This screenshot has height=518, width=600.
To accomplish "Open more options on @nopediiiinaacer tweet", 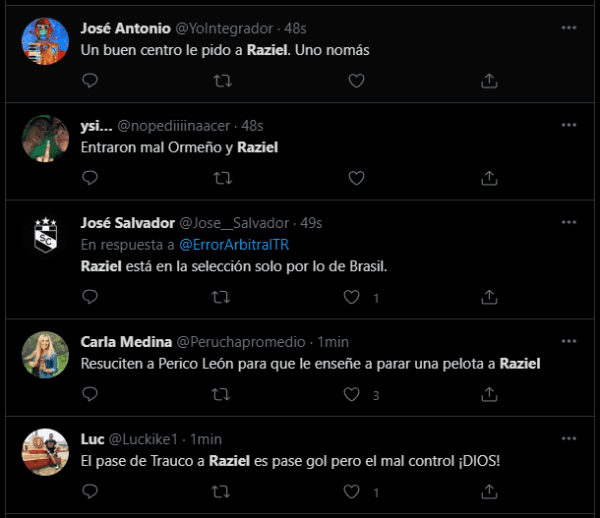I will pyautogui.click(x=569, y=126).
